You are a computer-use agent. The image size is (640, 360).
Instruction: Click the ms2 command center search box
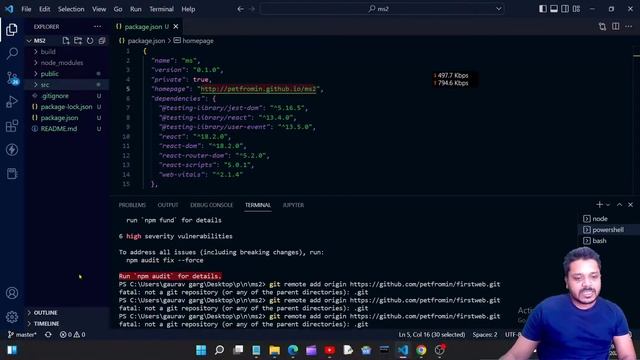[382, 9]
